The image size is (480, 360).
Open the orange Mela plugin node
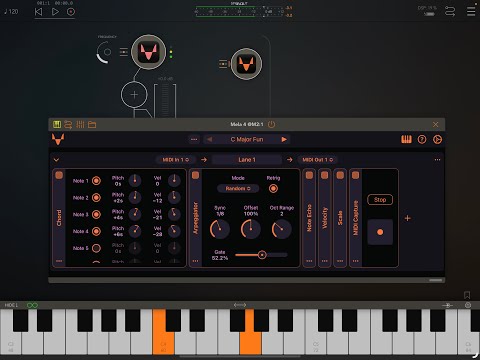coord(246,64)
